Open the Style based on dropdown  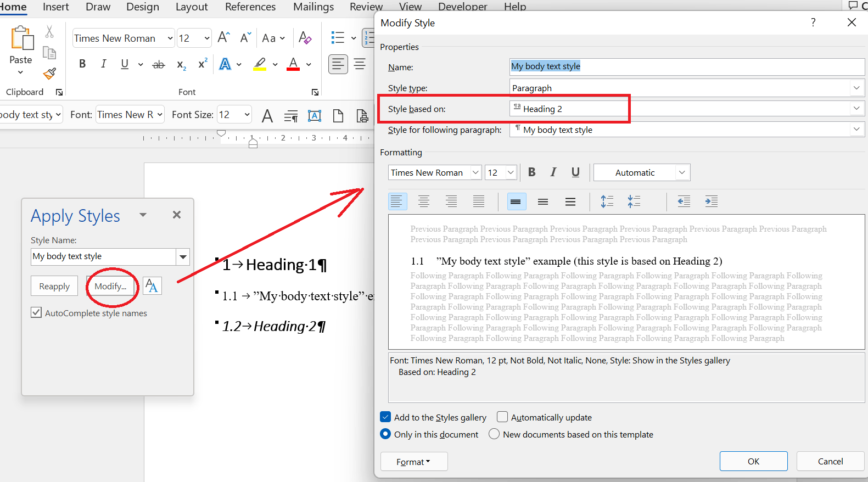click(856, 108)
